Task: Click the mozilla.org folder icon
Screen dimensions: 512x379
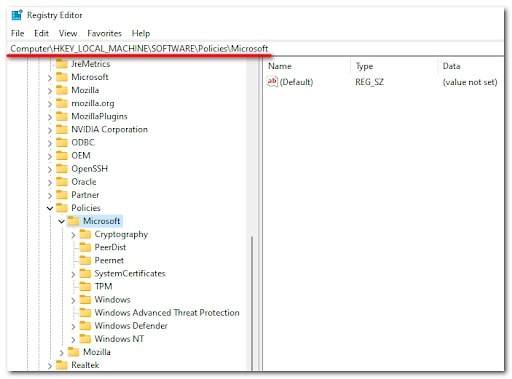Action: pyautogui.click(x=62, y=103)
